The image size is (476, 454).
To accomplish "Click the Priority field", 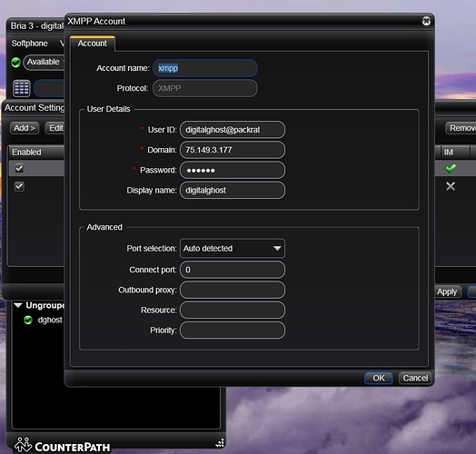I will (233, 331).
